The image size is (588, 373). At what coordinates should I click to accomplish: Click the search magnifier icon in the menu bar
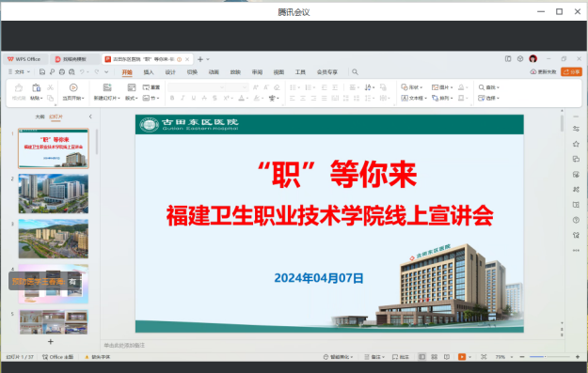coord(355,72)
